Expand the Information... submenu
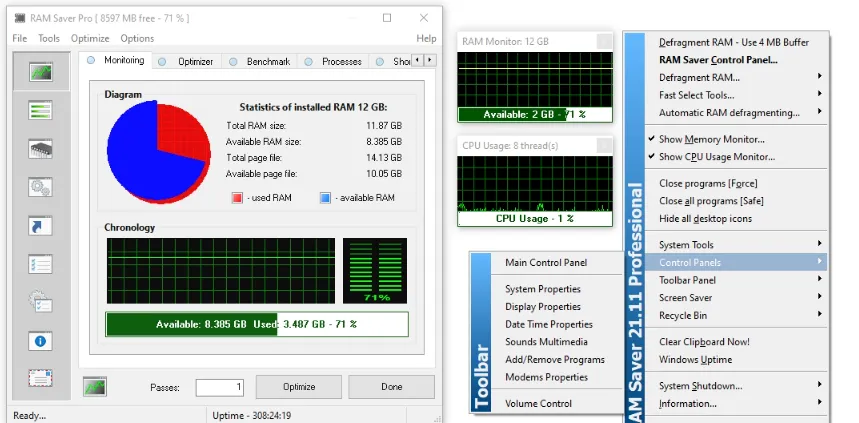Viewport: 859px width, 423px height. tap(736, 404)
